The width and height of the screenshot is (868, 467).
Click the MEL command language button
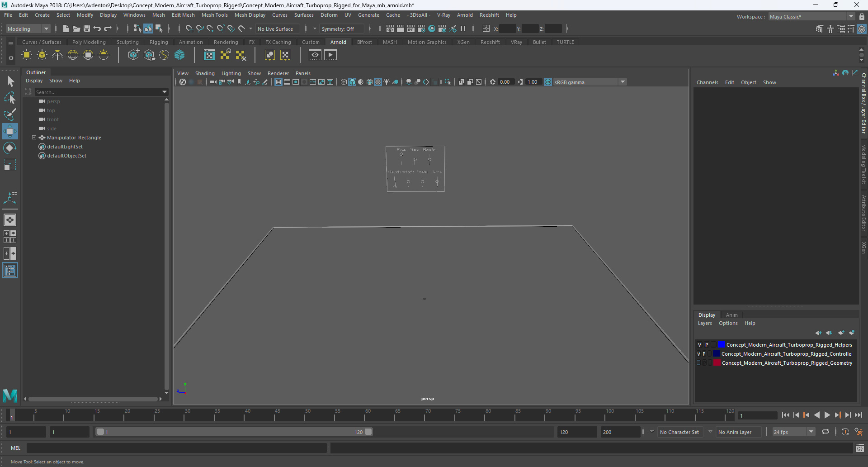click(16, 448)
